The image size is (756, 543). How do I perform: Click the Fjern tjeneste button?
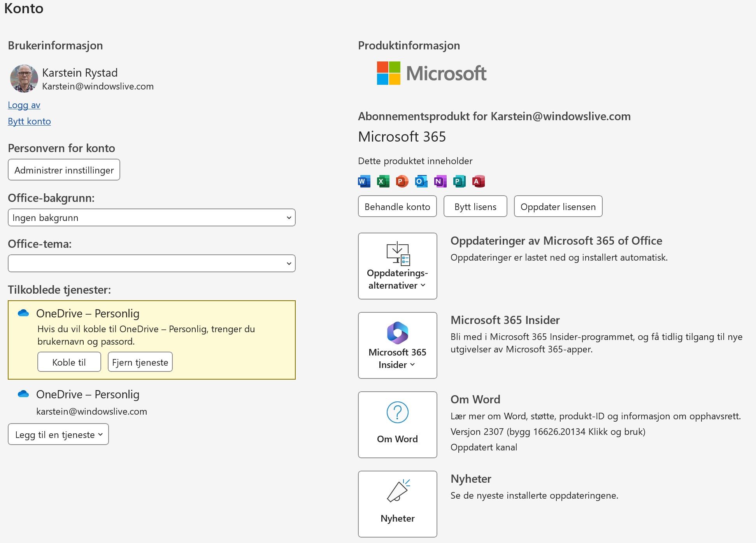140,362
